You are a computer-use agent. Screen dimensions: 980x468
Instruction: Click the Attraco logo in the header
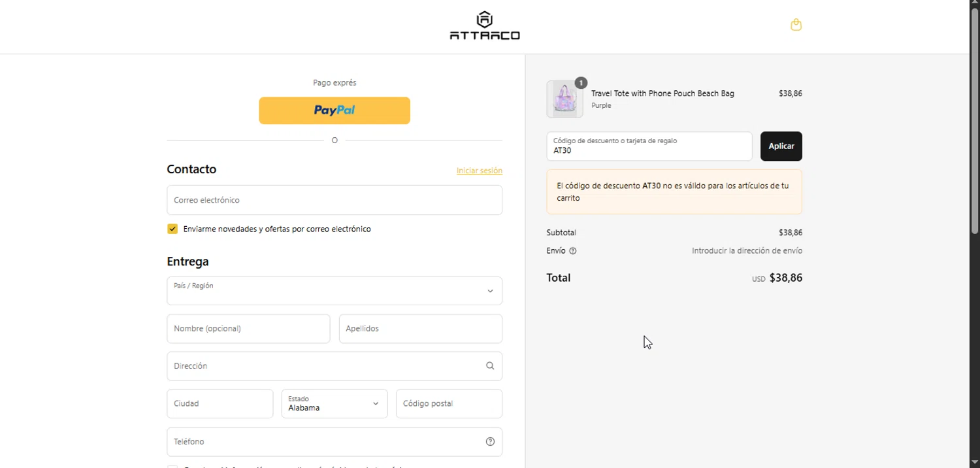[x=485, y=25]
